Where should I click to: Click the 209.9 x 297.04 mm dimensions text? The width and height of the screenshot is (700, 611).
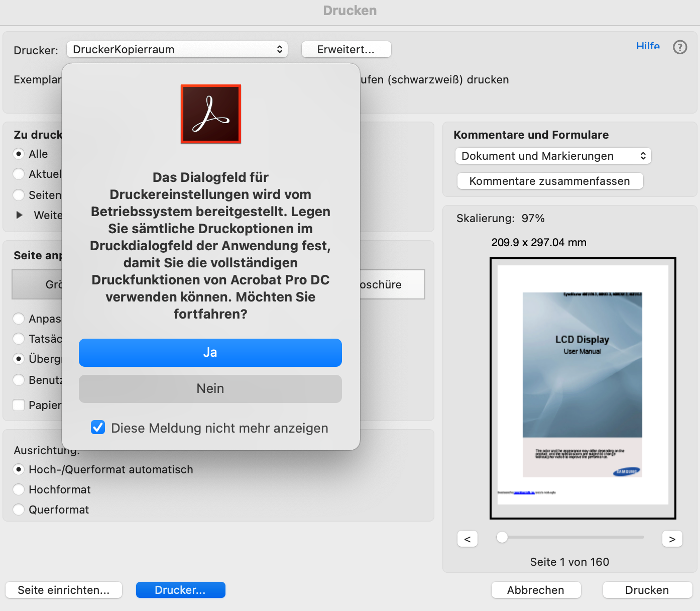point(539,242)
